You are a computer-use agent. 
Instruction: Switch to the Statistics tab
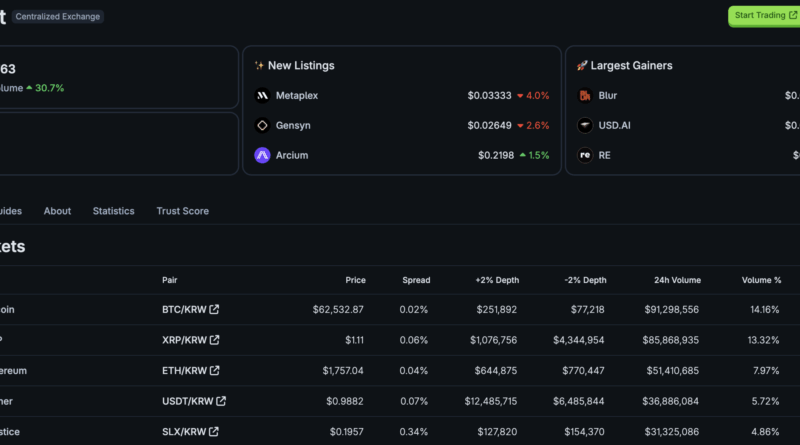pos(113,211)
